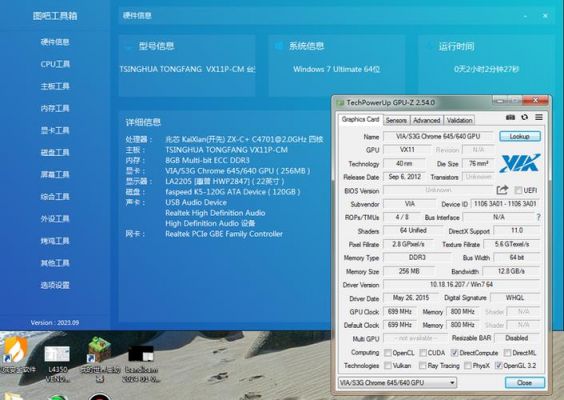Viewport: 564px width, 400px height.
Task: Close the 图吧工具箱 window
Action: pos(545,16)
